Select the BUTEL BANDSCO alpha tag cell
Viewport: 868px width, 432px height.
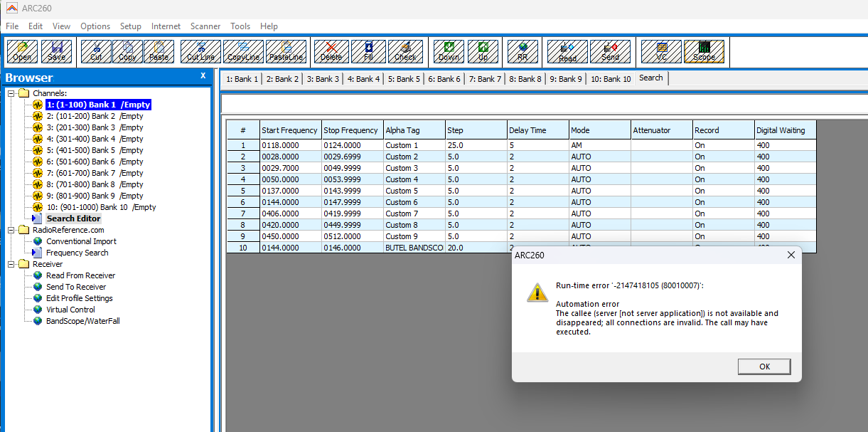(x=414, y=248)
